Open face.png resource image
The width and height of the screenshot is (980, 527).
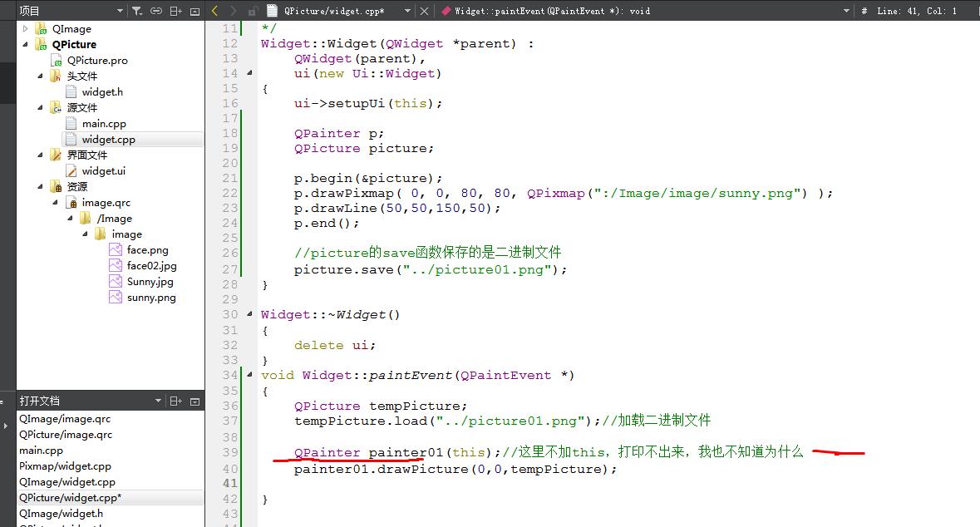pyautogui.click(x=147, y=250)
